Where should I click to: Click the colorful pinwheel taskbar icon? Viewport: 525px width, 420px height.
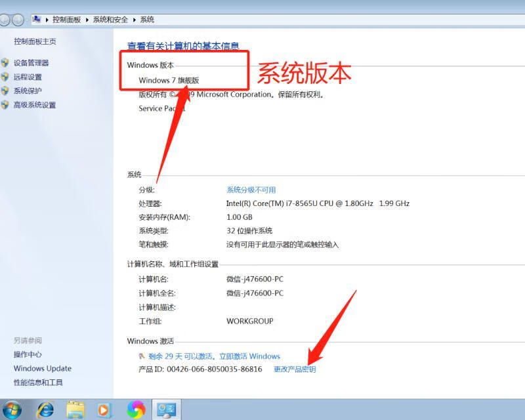coord(136,409)
